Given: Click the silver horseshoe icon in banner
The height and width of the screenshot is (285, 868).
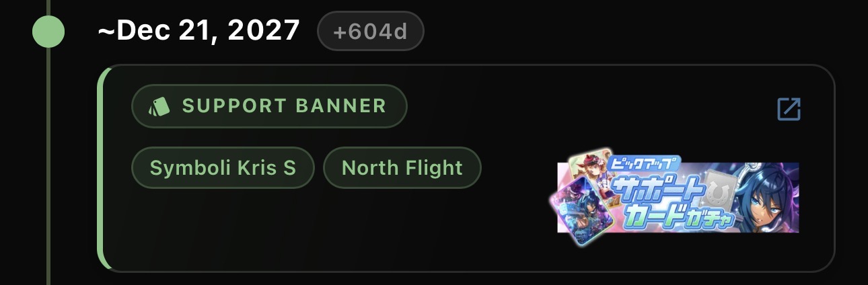Looking at the screenshot, I should click(x=719, y=188).
